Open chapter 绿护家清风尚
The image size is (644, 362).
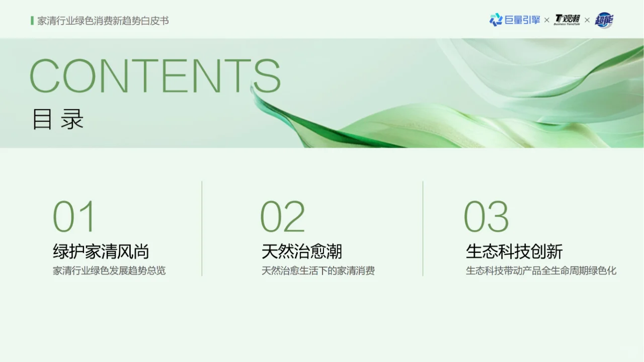[x=102, y=251]
